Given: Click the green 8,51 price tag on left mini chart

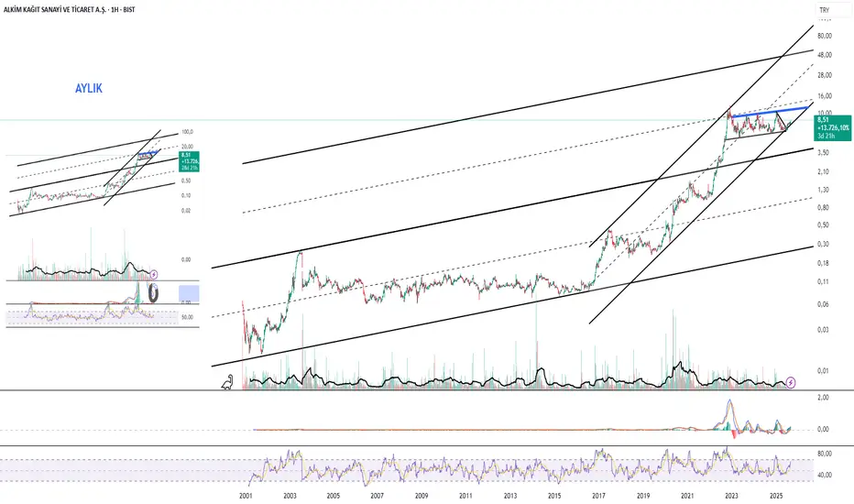Looking at the screenshot, I should point(190,162).
